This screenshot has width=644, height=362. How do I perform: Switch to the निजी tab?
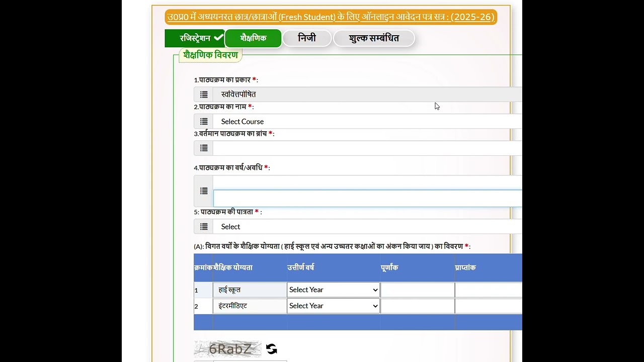[x=307, y=38]
